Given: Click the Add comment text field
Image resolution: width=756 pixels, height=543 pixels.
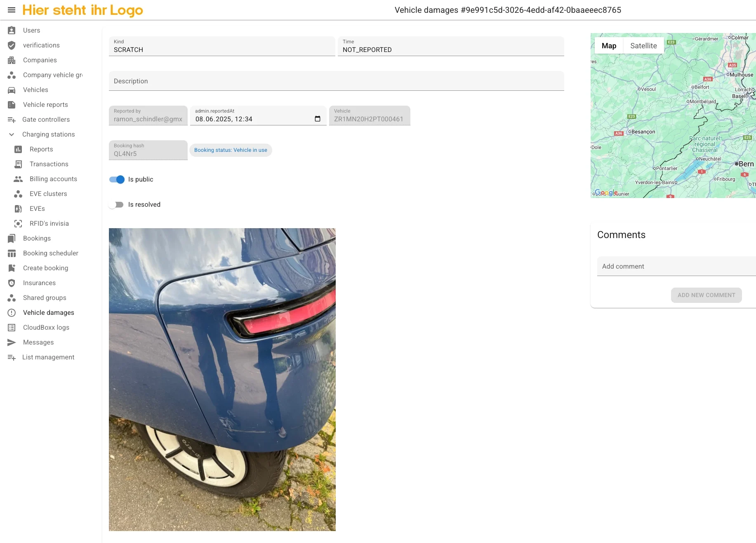Looking at the screenshot, I should (x=676, y=267).
